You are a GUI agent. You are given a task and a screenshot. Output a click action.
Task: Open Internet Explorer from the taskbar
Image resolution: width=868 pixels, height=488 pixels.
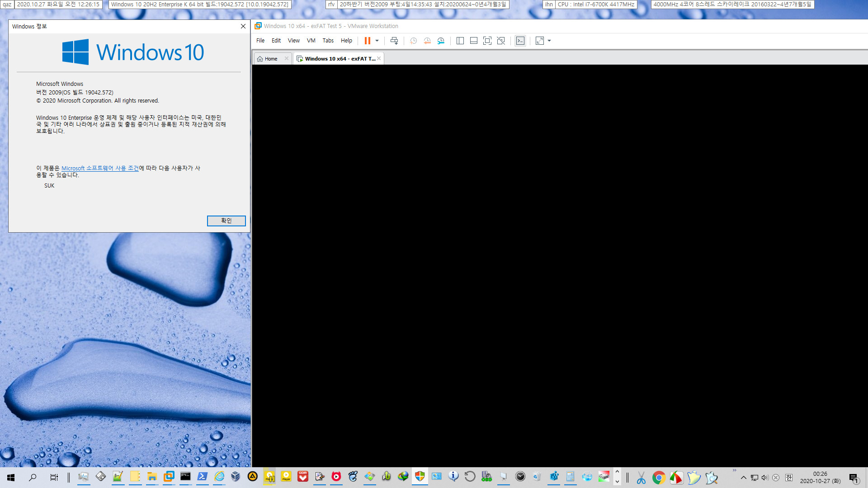(x=219, y=477)
